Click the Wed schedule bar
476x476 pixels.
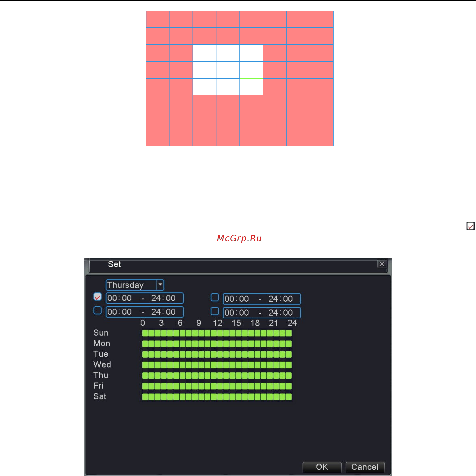(x=217, y=365)
